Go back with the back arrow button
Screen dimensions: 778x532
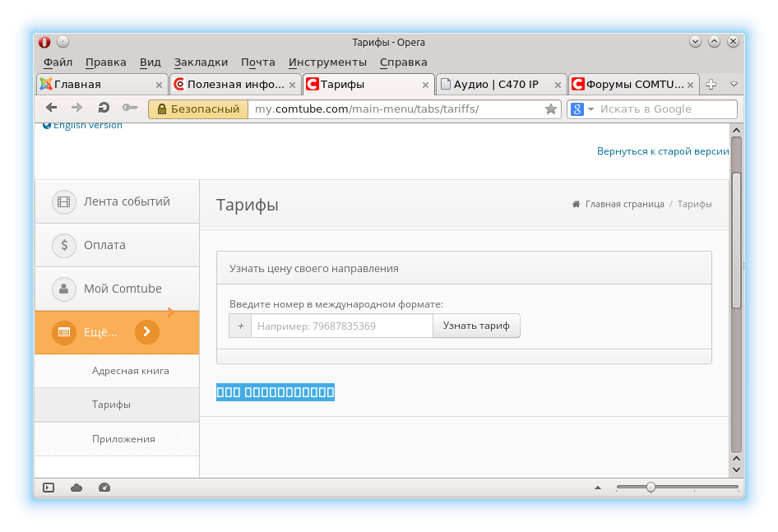tap(51, 108)
